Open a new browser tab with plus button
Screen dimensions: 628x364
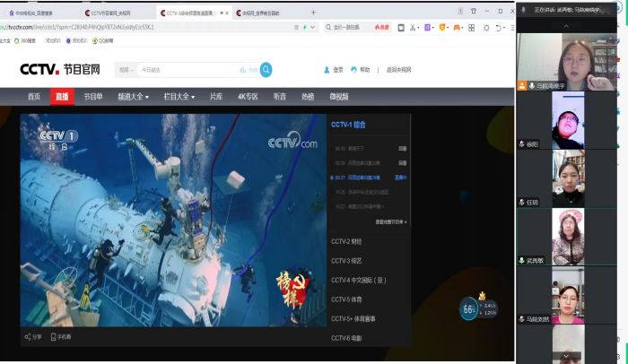[314, 13]
